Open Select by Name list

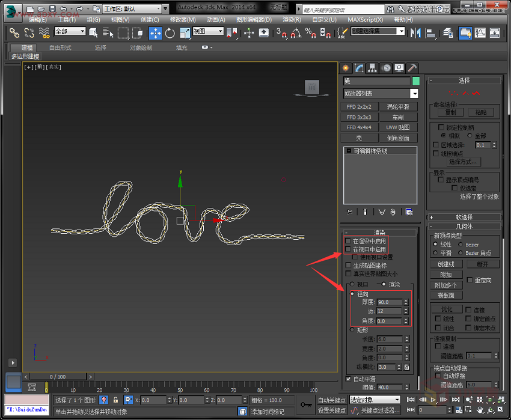coord(108,33)
